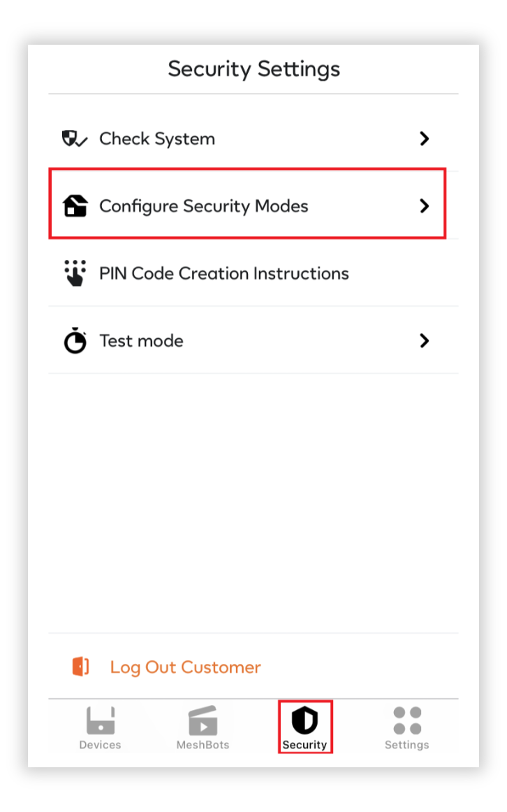The width and height of the screenshot is (507, 812).
Task: Click the orange Log Out door icon
Action: pyautogui.click(x=81, y=667)
